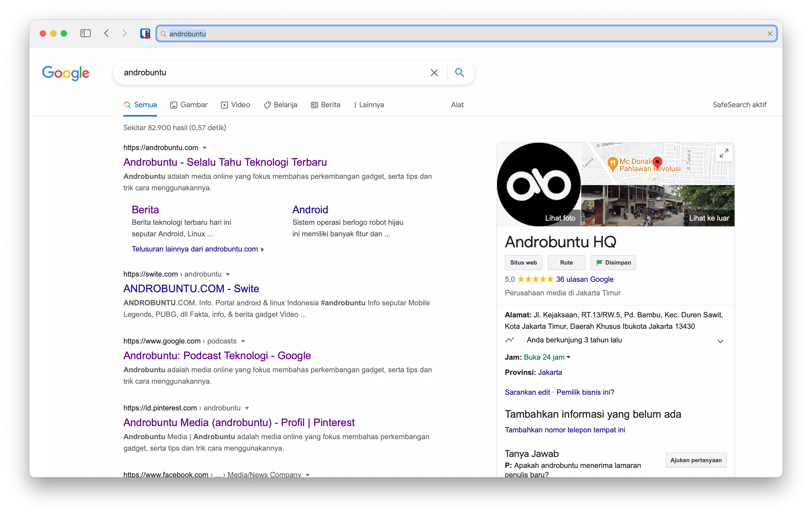Click the Situs web button
Screen dimensions: 812x516
(x=523, y=262)
